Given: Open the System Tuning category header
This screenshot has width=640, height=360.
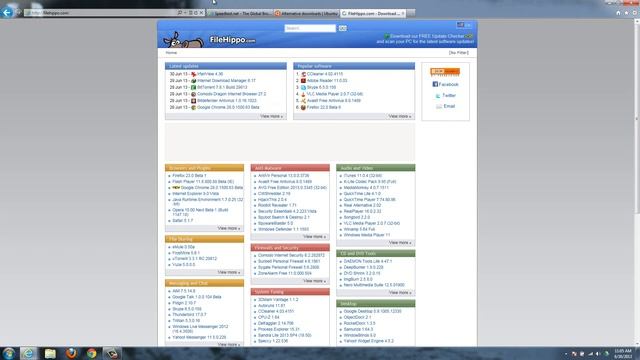Looking at the screenshot, I should click(x=290, y=292).
